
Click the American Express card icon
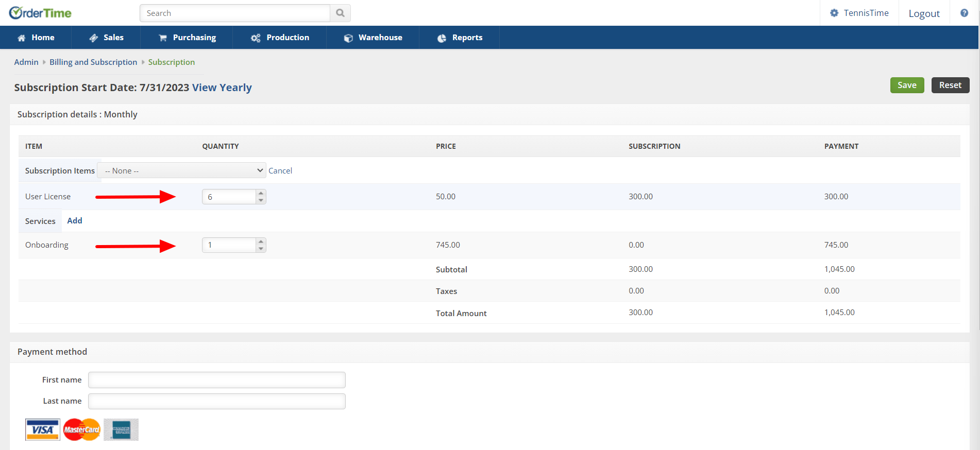pos(121,429)
